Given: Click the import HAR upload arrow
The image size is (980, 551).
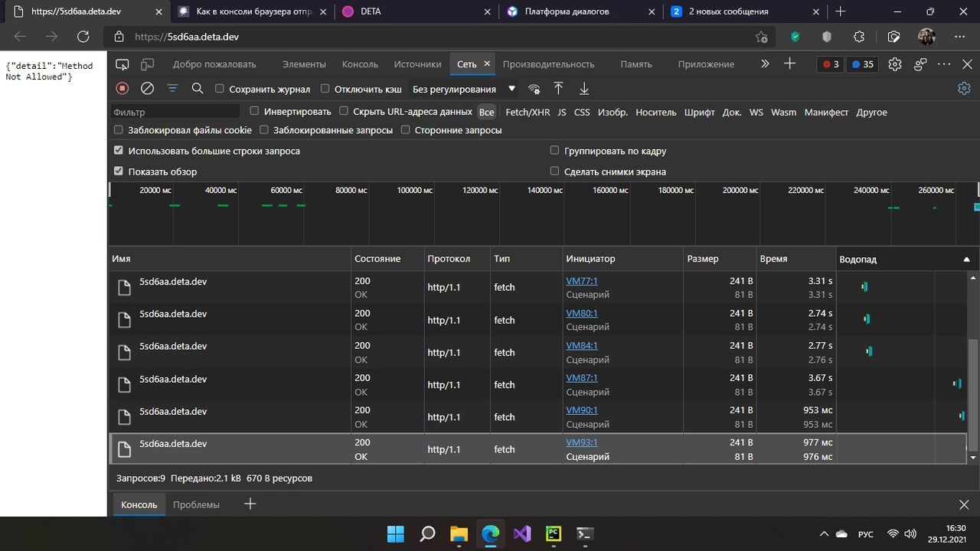Looking at the screenshot, I should pos(558,89).
